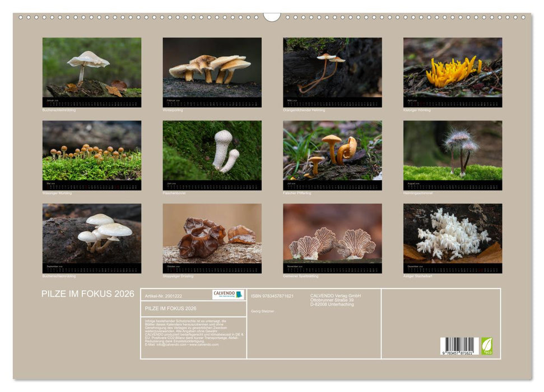
Task: Select the August Helmlingsschimmel thumbnail
Action: [x=453, y=151]
